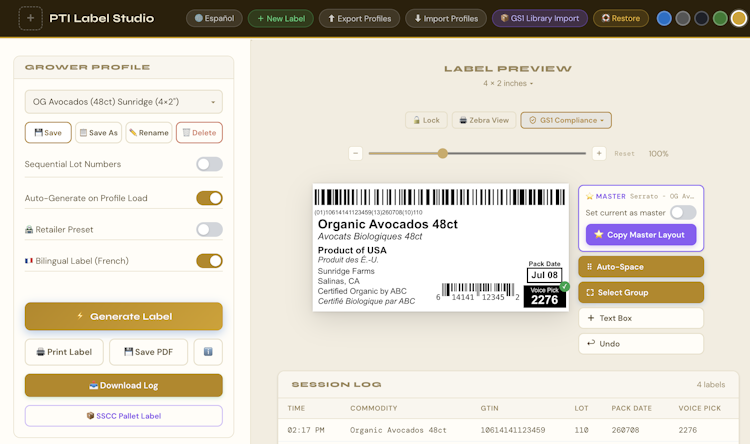This screenshot has height=444, width=750.
Task: Click the zoom slider handle
Action: [x=443, y=154]
